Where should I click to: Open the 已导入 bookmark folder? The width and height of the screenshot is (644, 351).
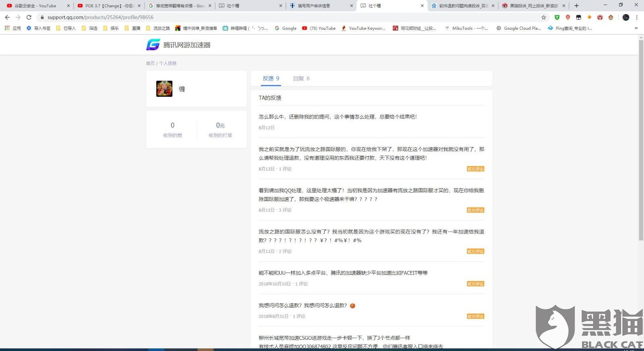coord(66,28)
